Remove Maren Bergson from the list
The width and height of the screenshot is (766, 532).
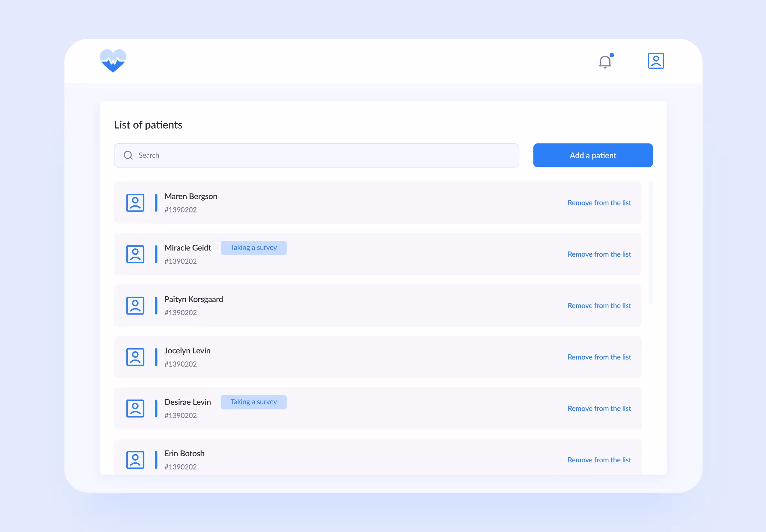click(599, 203)
